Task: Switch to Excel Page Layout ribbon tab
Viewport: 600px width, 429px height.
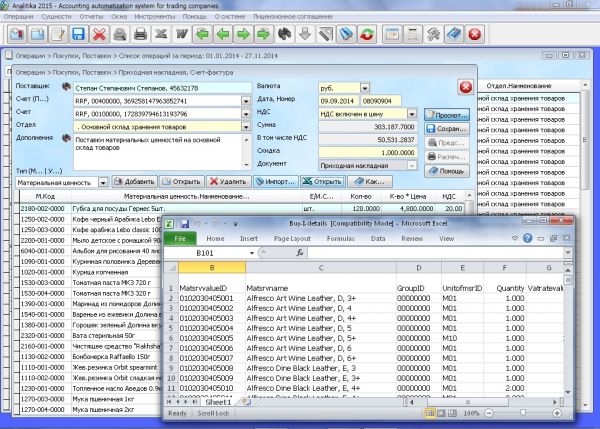Action: 293,239
